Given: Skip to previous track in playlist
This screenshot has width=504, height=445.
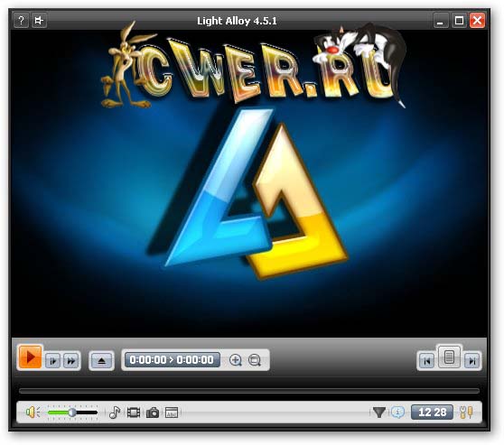Looking at the screenshot, I should [427, 361].
